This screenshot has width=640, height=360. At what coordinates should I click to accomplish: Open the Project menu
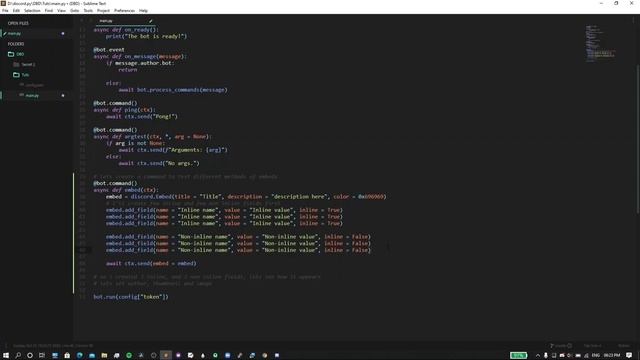click(x=103, y=11)
